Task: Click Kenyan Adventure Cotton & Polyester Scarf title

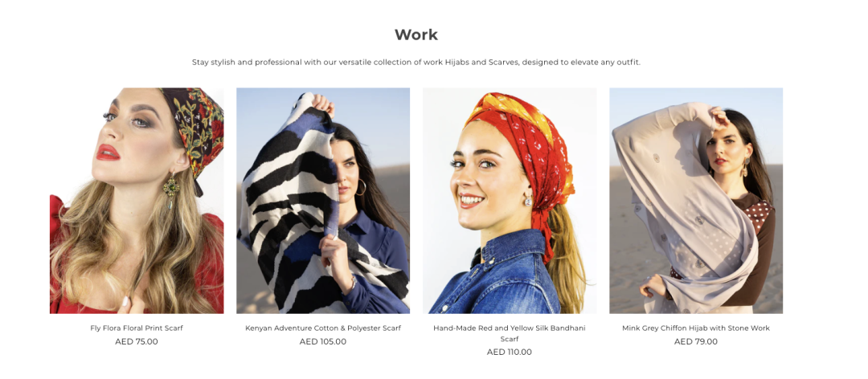Action: point(323,328)
